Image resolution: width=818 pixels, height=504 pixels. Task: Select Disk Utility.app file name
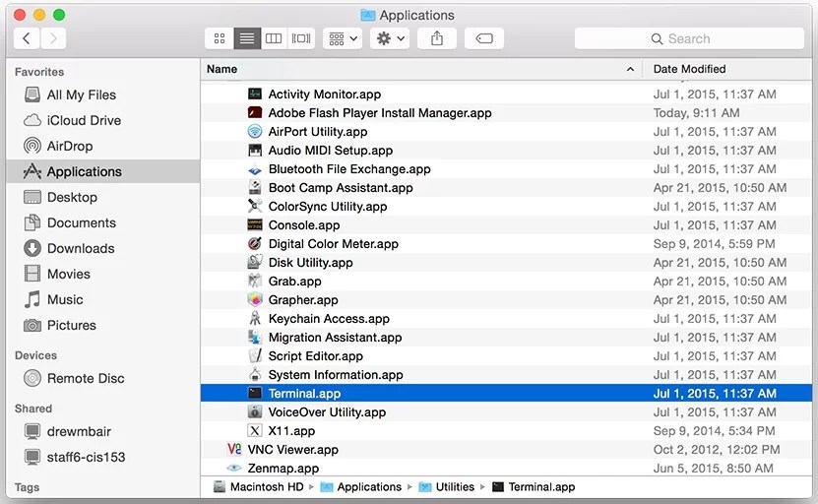tap(310, 263)
